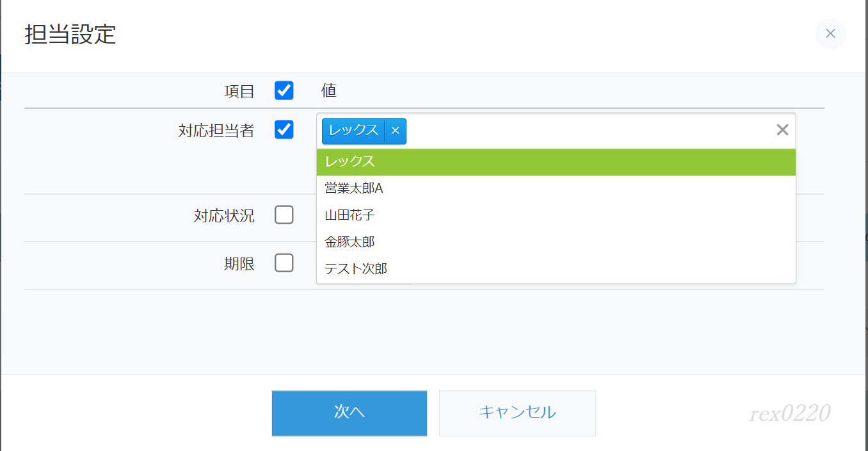The image size is (868, 451).
Task: Click the 対応状況 row label
Action: click(224, 215)
